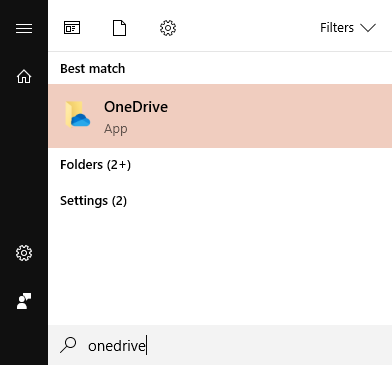The height and width of the screenshot is (365, 392).
Task: Click the OneDrive title text
Action: [x=136, y=107]
